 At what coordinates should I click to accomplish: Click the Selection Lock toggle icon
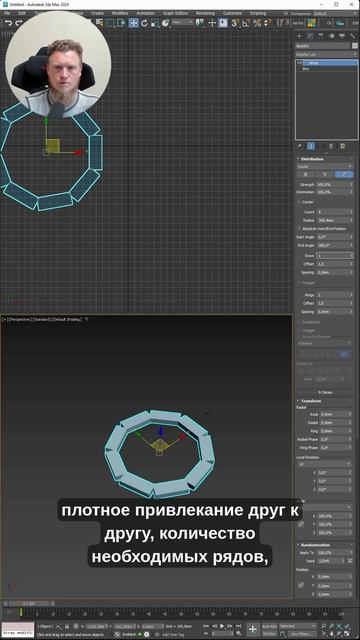[x=67, y=626]
